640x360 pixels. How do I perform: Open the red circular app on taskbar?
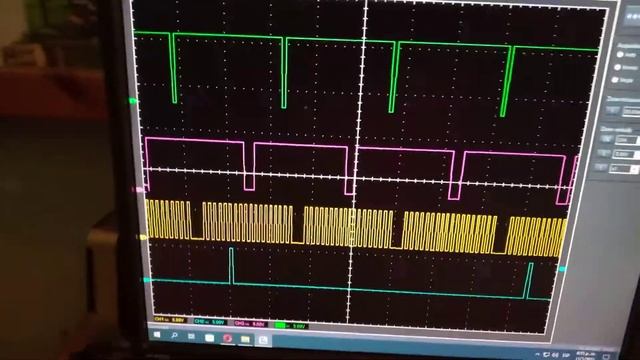(227, 338)
